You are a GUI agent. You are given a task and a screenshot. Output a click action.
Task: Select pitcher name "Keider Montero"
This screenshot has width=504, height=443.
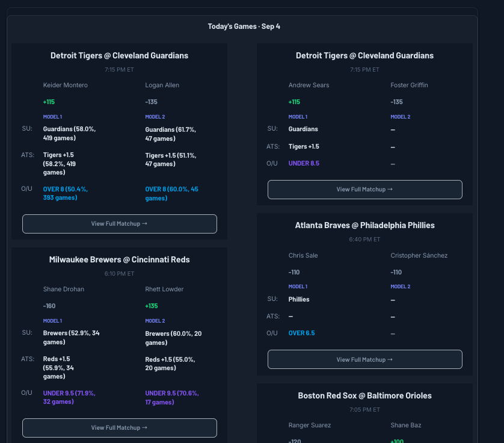(x=65, y=85)
